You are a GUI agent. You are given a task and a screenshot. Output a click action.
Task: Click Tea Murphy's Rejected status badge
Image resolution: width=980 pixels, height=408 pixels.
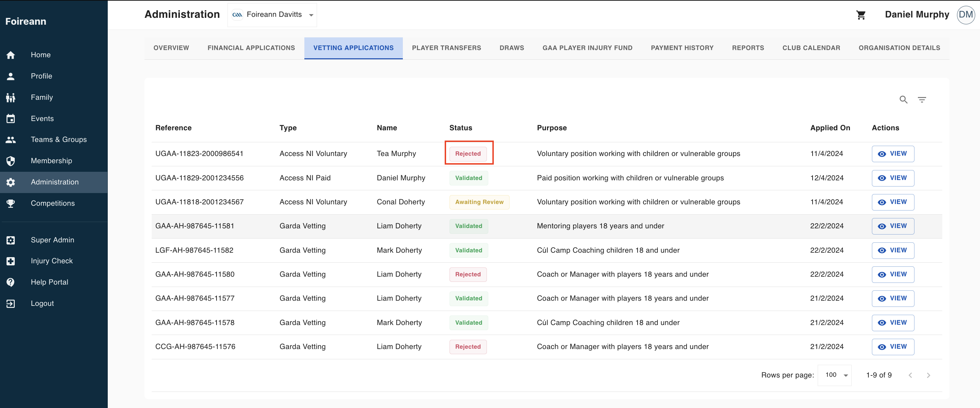[468, 154]
